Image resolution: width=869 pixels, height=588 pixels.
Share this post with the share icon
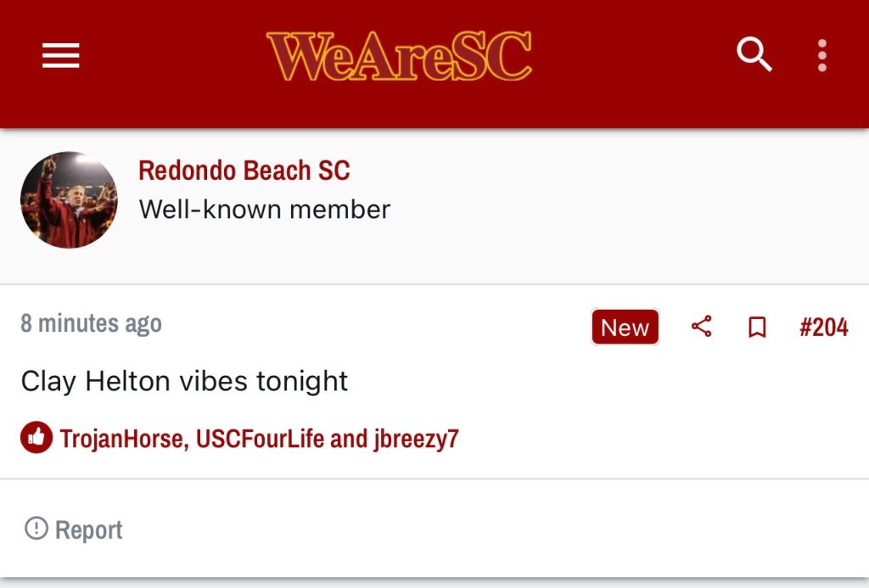click(702, 327)
